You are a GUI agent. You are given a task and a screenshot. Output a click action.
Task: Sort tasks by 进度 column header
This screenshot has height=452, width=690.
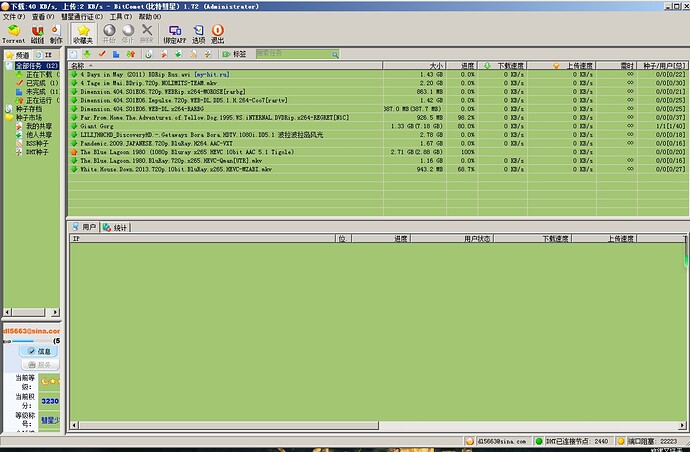pos(462,66)
